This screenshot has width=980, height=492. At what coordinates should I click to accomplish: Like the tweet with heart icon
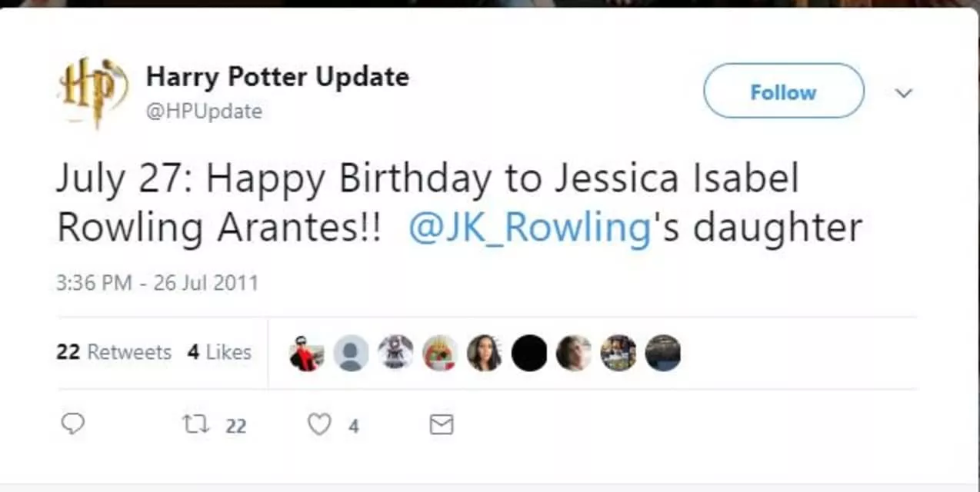click(x=319, y=424)
